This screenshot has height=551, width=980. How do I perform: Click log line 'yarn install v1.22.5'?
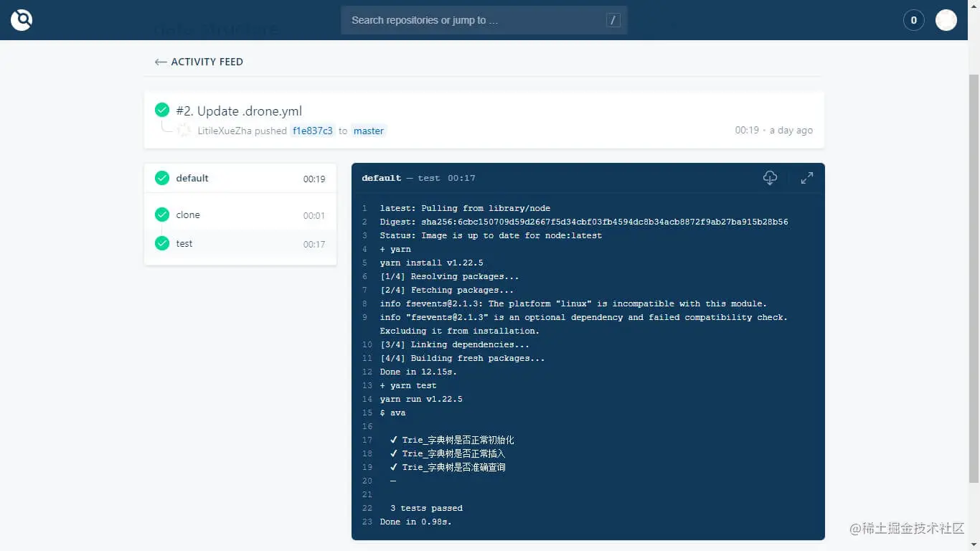pos(431,263)
